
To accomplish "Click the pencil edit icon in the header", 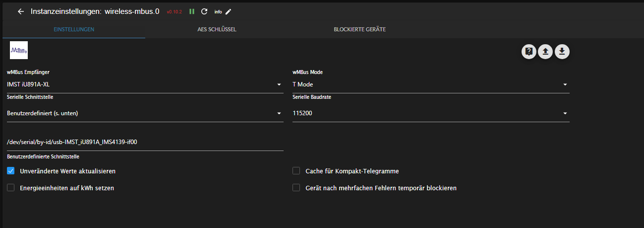I will click(x=229, y=11).
